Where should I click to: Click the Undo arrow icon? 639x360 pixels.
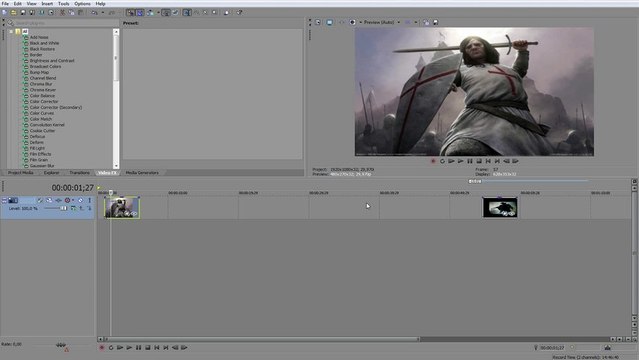(95, 13)
